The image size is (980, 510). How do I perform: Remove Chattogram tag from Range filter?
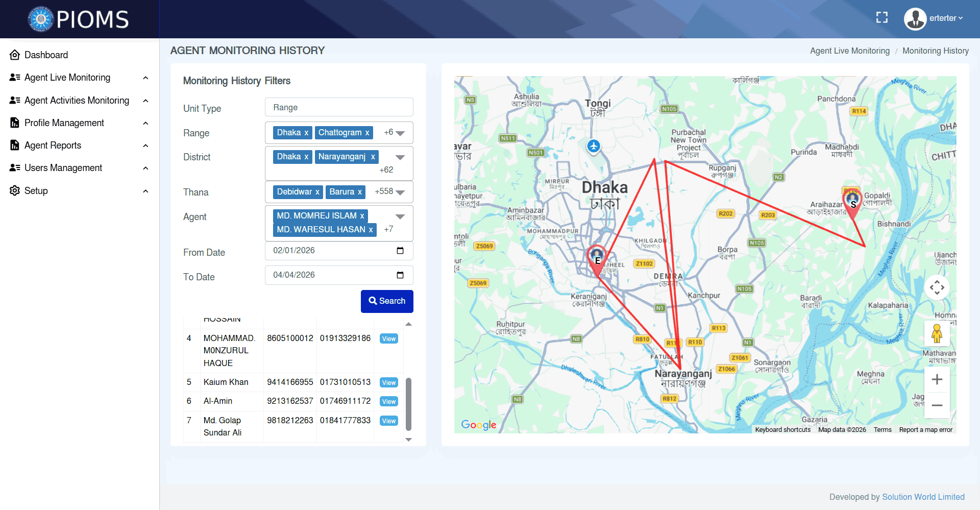367,133
